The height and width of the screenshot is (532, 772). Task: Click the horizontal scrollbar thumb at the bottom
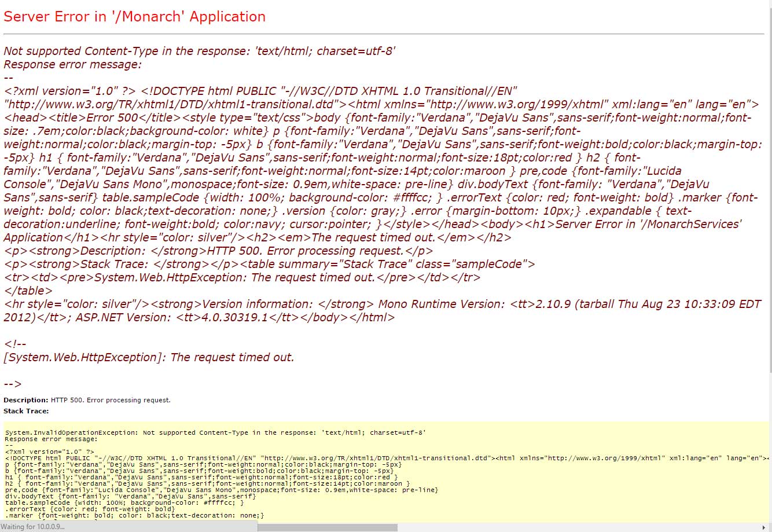coord(327,527)
